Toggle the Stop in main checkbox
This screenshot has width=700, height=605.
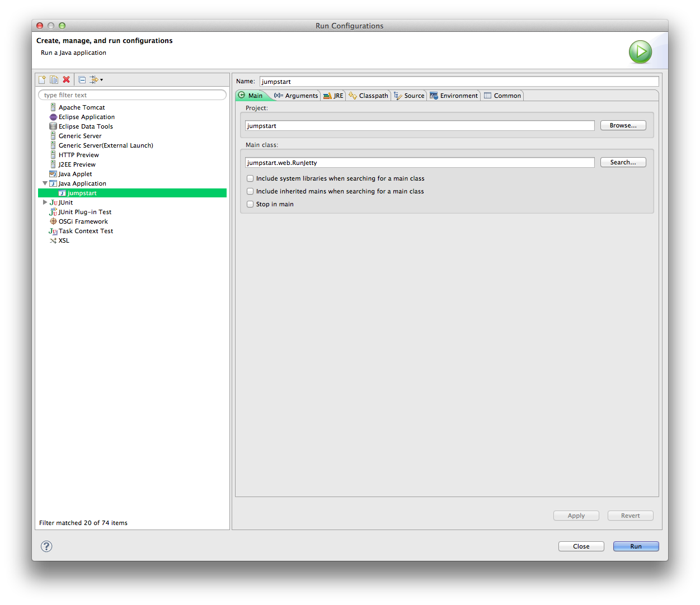pos(250,204)
